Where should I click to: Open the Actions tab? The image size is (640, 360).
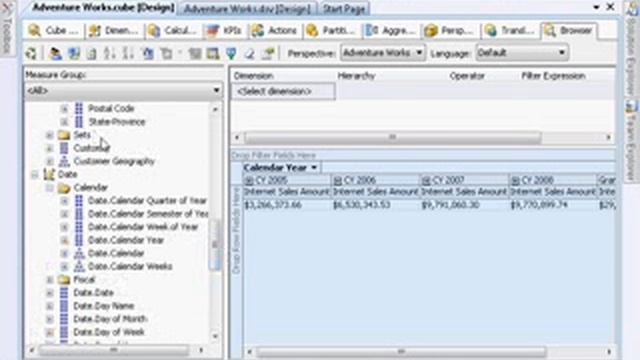[275, 31]
